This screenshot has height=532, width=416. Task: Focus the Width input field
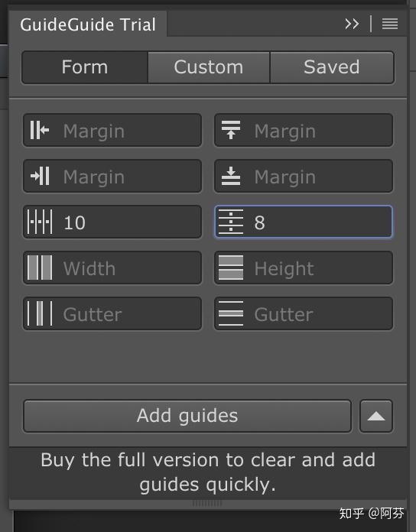pyautogui.click(x=112, y=268)
